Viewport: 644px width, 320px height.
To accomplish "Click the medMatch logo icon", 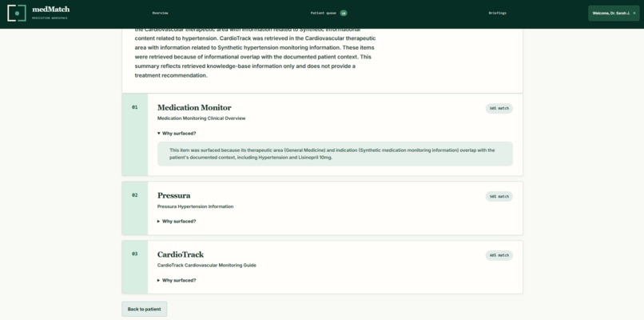I will click(x=17, y=13).
